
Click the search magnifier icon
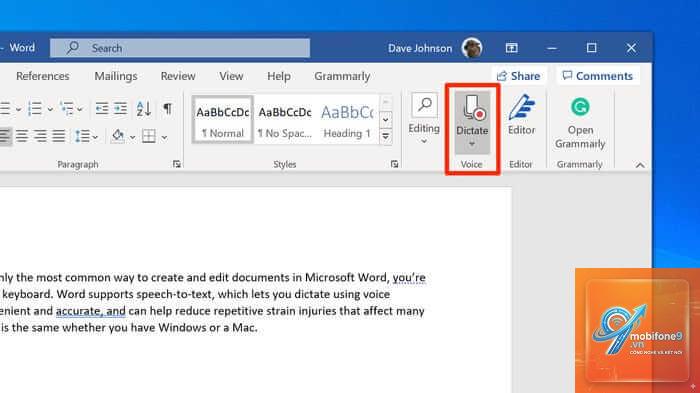point(72,47)
